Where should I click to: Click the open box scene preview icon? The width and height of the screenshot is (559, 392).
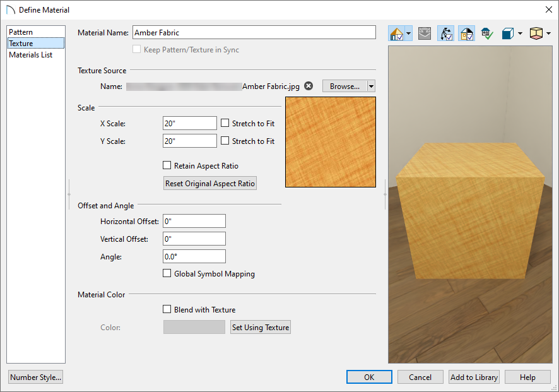pyautogui.click(x=537, y=33)
